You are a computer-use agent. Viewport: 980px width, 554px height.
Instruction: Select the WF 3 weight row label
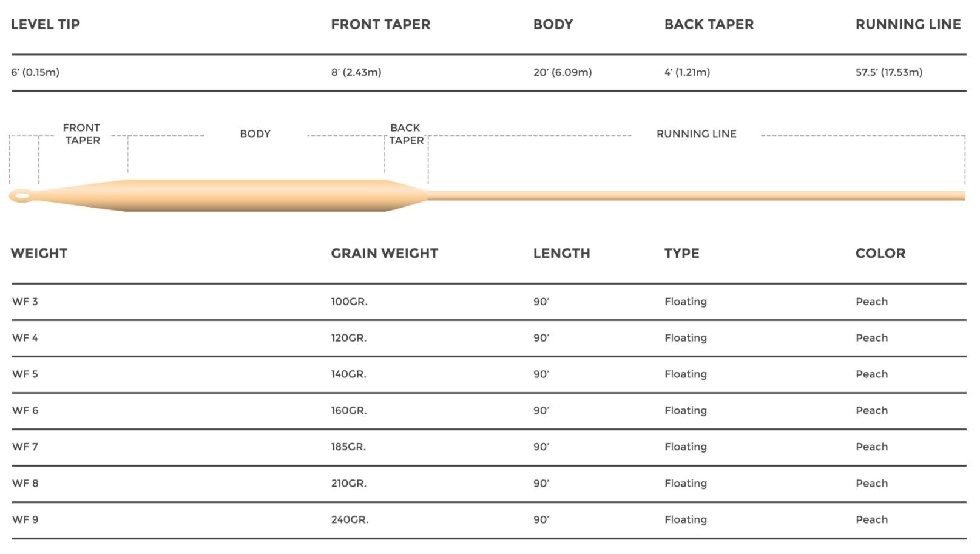[x=25, y=302]
